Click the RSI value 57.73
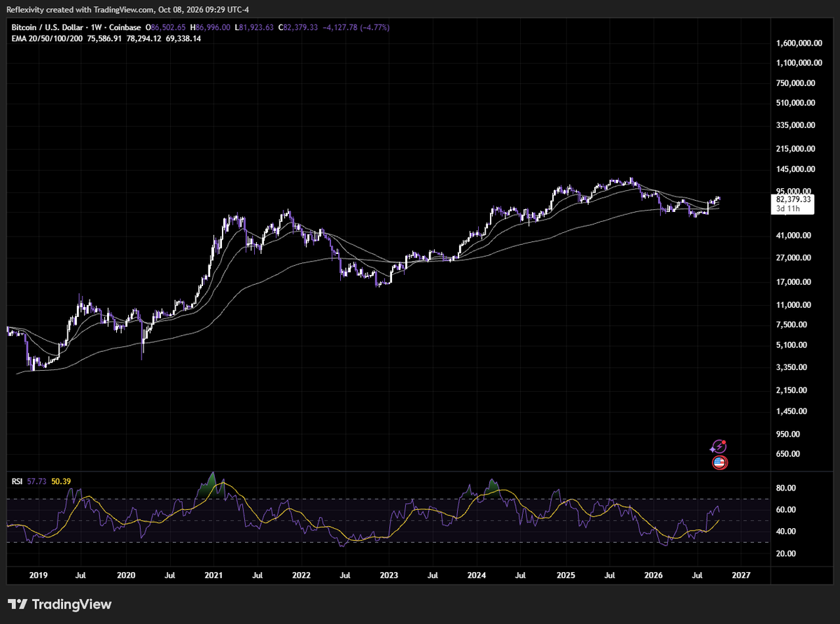The width and height of the screenshot is (840, 624). pos(37,481)
